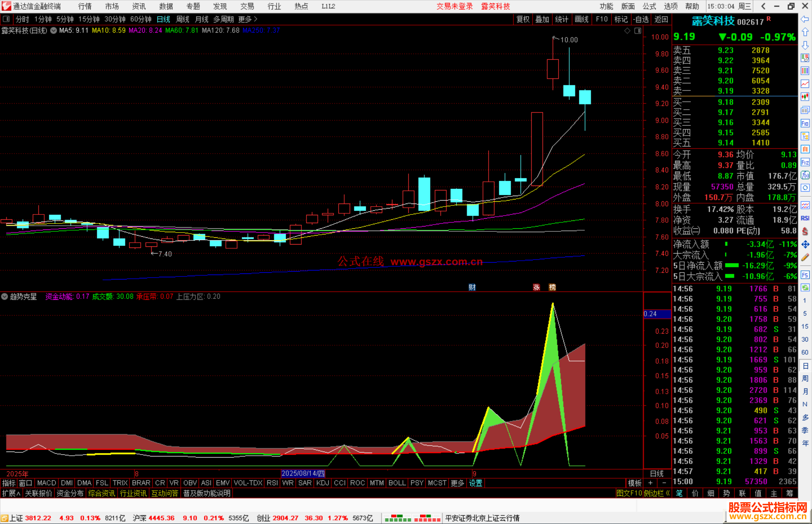Open the colored grid quote list icon
This screenshot has width=812, height=524.
(805, 71)
